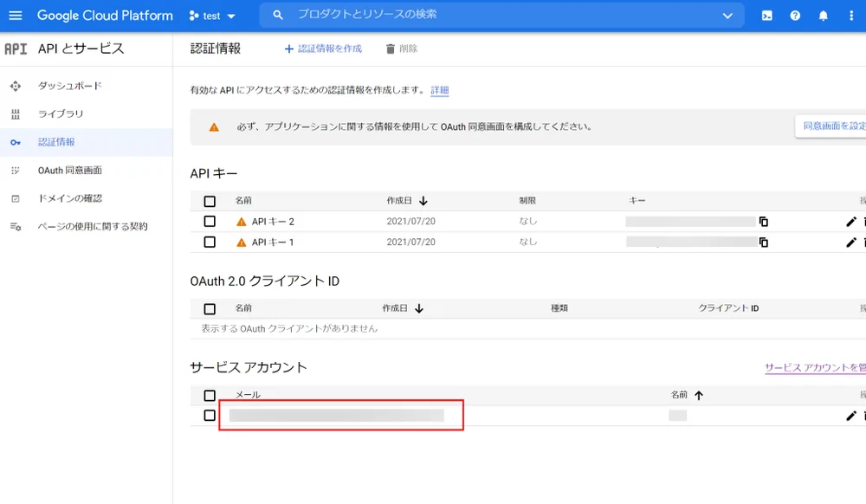Select all service accounts header checkbox
Viewport: 866px width, 504px height.
click(x=210, y=395)
